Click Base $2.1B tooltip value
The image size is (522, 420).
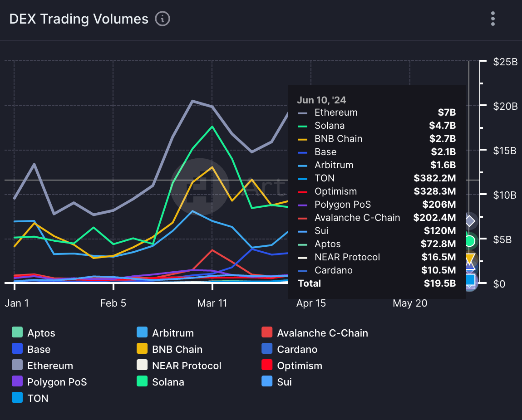point(443,151)
